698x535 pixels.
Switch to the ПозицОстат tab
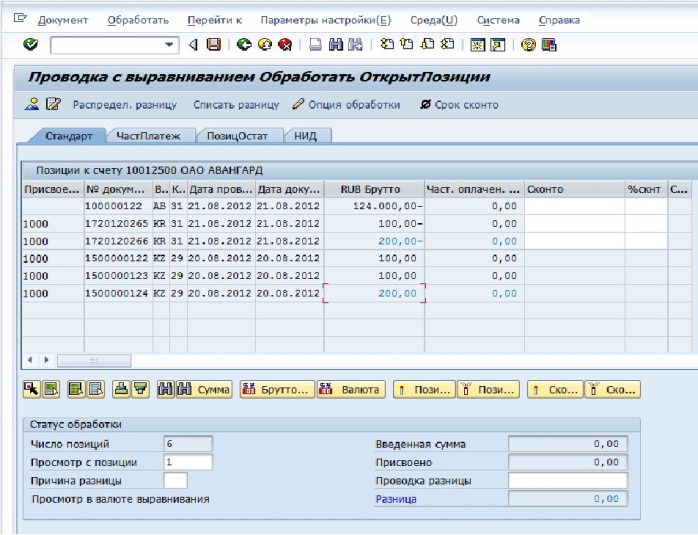click(238, 136)
